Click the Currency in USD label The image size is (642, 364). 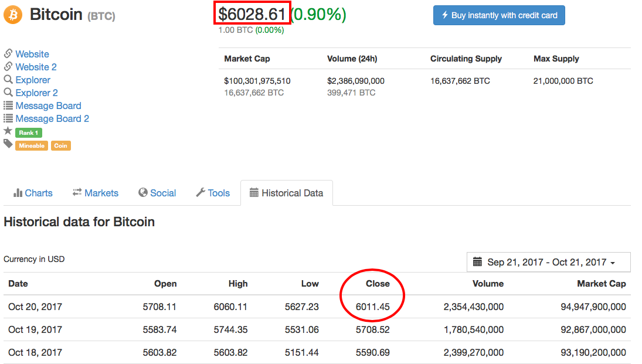34,259
